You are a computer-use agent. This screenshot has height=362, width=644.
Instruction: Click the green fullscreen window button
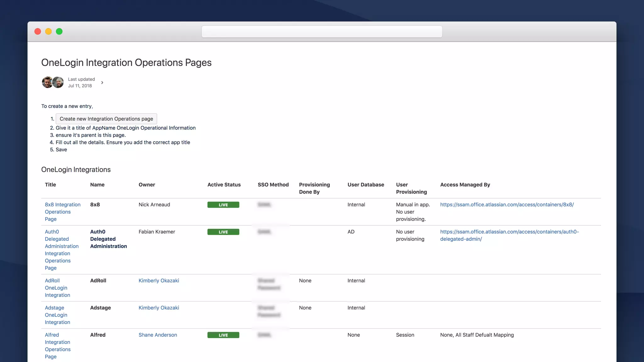[59, 31]
